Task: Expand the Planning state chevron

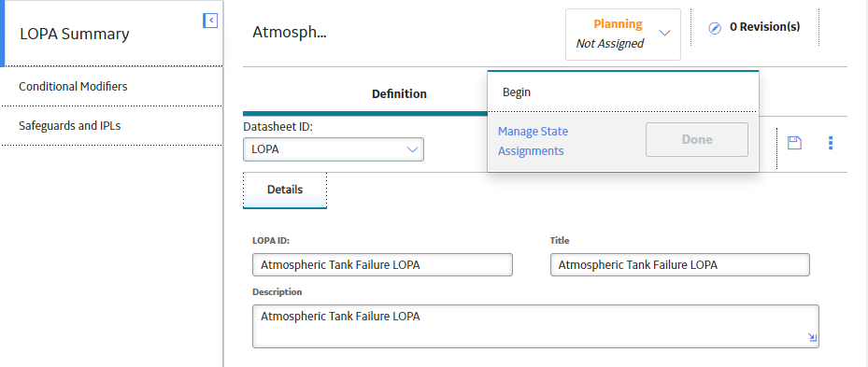Action: pyautogui.click(x=665, y=34)
